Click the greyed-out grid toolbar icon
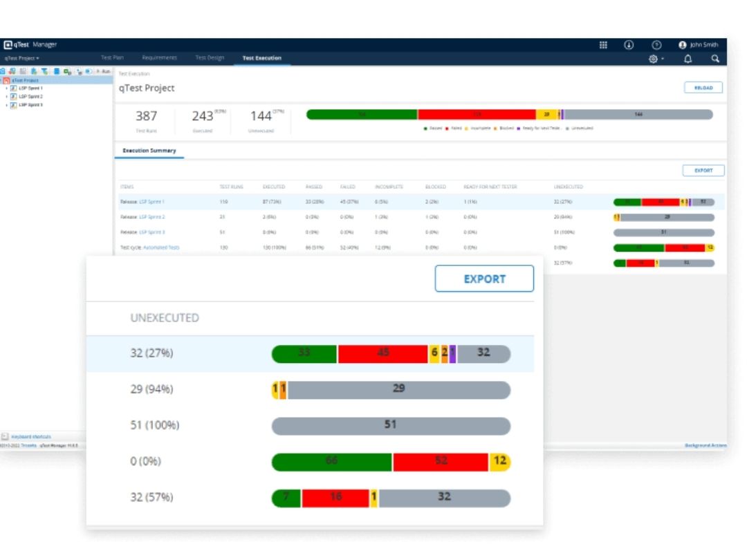This screenshot has width=747, height=560. [23, 71]
